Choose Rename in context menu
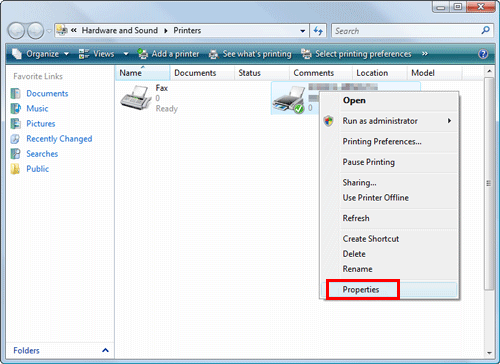 point(357,269)
